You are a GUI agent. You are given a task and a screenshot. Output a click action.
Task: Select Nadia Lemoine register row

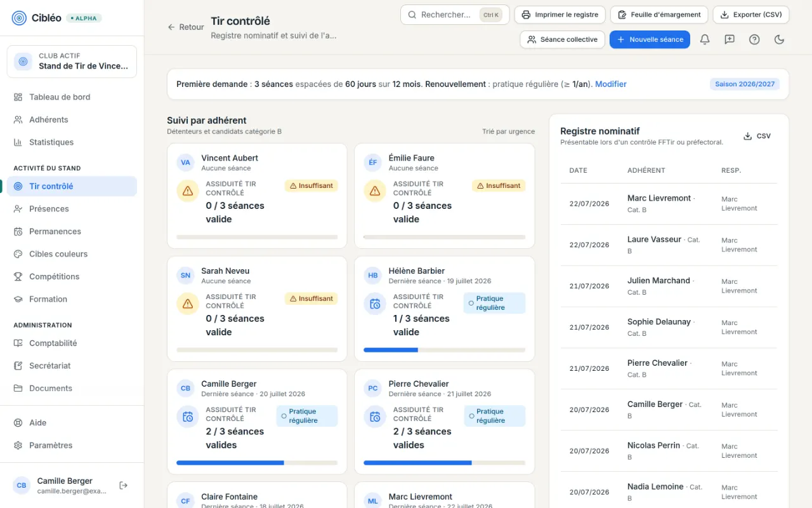[669, 490]
